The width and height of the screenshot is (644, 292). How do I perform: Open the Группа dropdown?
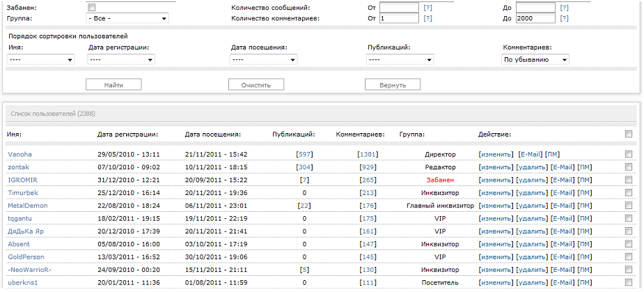tap(127, 18)
